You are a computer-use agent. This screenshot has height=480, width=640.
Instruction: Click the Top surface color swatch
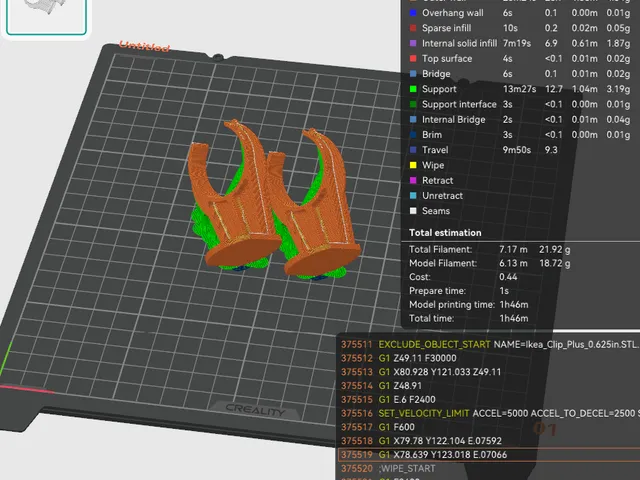tap(413, 59)
